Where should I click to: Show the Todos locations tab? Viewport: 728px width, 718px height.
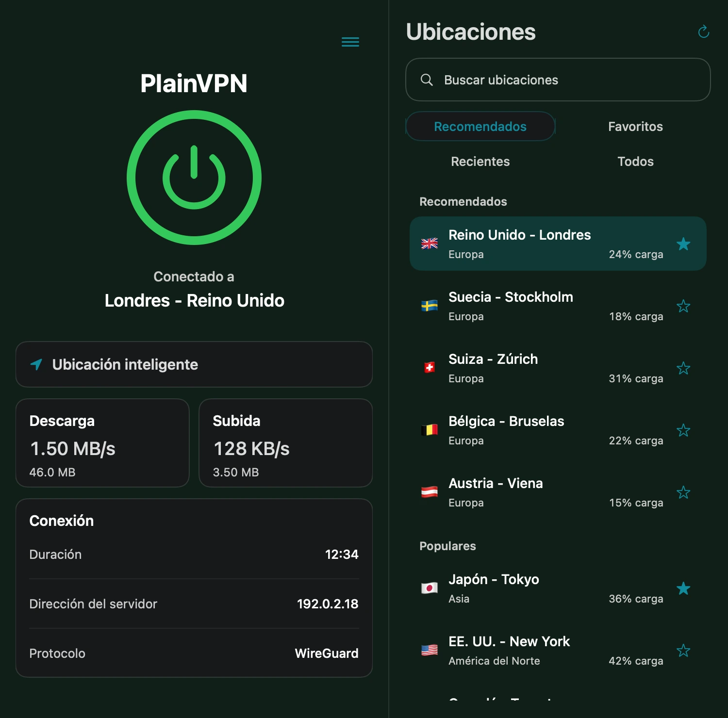[635, 161]
